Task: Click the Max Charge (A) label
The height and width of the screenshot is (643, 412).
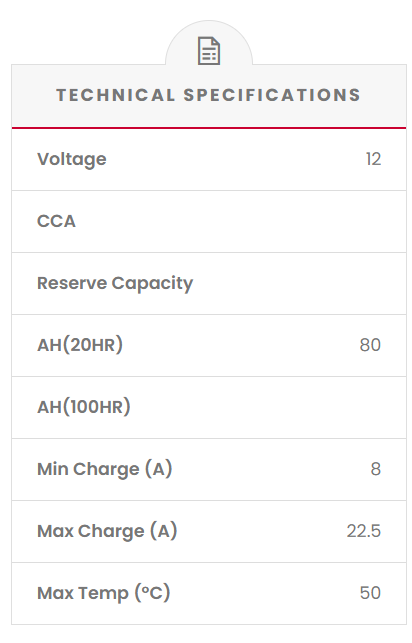Action: click(x=107, y=531)
